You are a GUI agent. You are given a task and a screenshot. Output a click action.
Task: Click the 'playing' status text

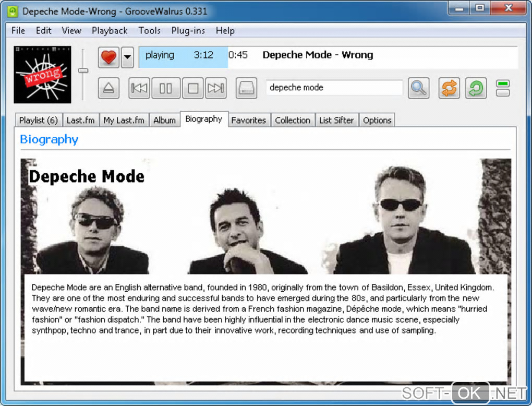pyautogui.click(x=160, y=55)
